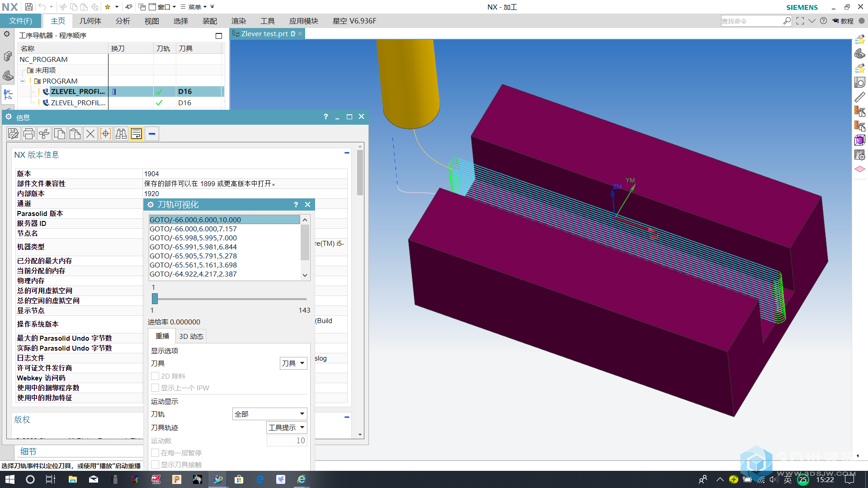Check the 显示刀具接触 checkbox

(155, 465)
